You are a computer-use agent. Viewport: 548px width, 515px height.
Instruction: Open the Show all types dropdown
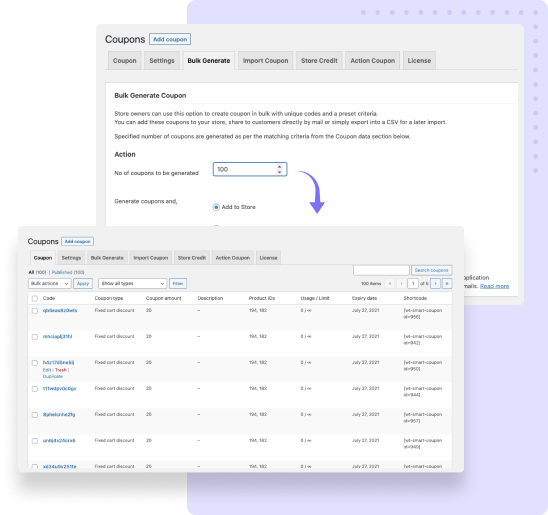coord(132,283)
